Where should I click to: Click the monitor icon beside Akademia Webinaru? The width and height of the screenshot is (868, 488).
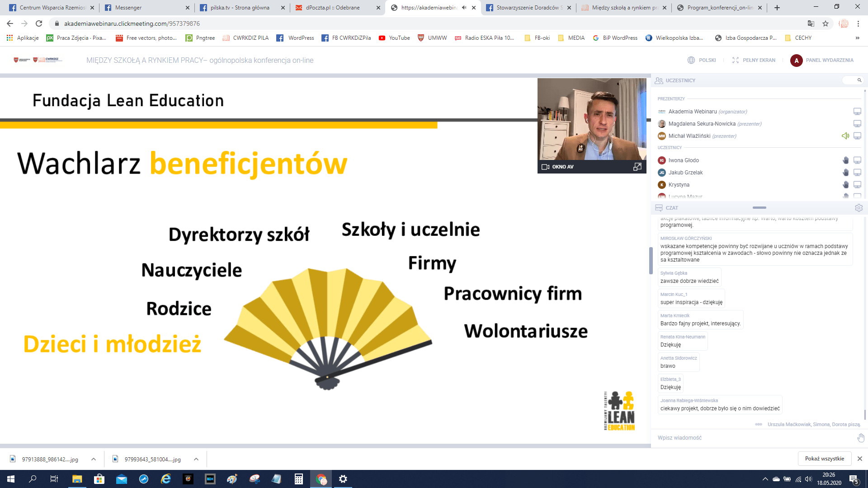coord(857,112)
